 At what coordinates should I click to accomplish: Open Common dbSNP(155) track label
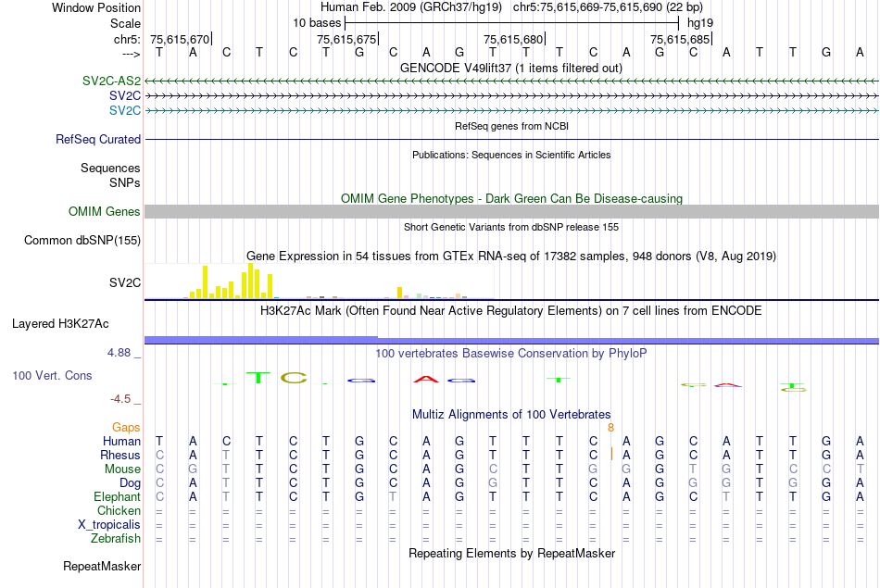[82, 240]
